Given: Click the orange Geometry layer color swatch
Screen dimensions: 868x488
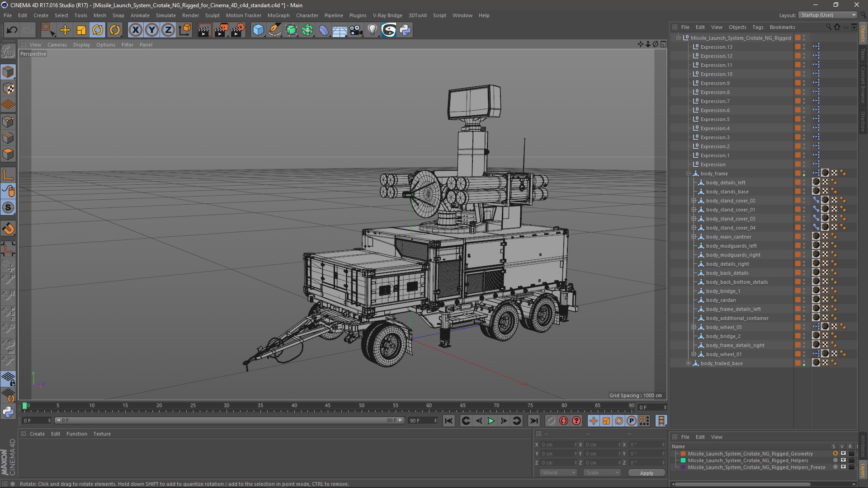Looking at the screenshot, I should (x=683, y=454).
